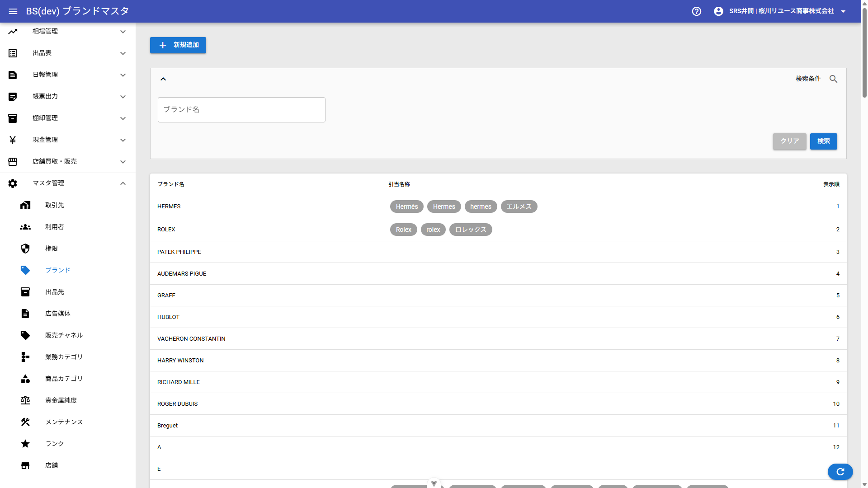Select the AUDEMARS PIGUE brand row
The image size is (868, 488).
498,274
